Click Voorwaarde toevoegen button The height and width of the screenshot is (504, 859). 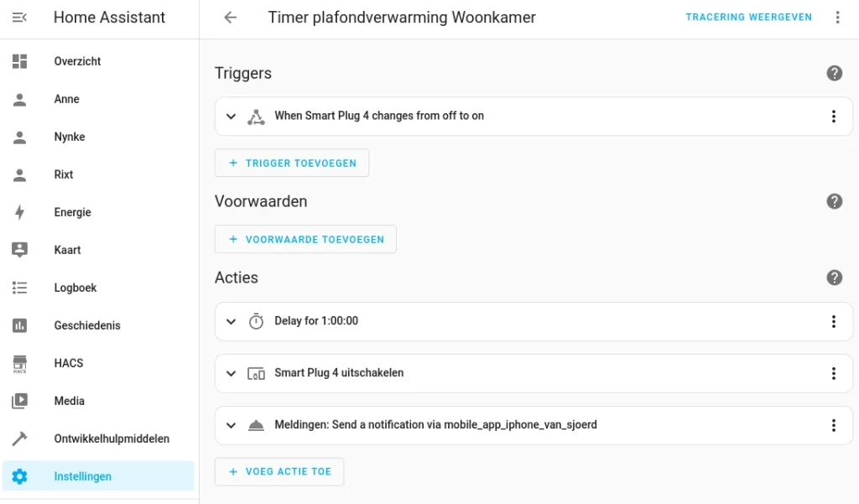coord(305,239)
